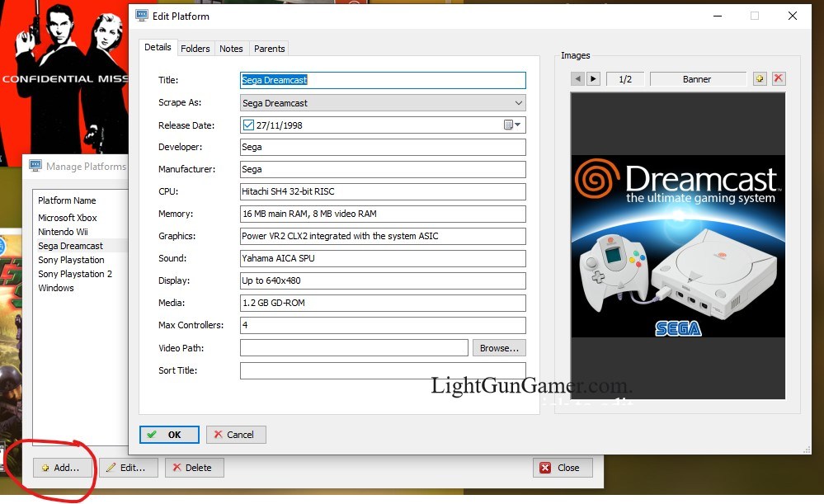Browse for a video path
This screenshot has height=504, width=824.
(499, 348)
